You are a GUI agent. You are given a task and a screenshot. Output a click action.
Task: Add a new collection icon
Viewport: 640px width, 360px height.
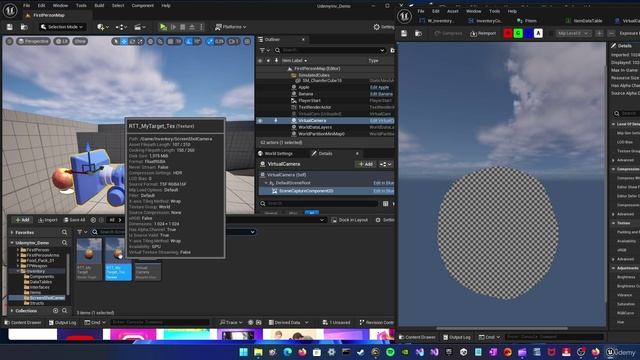[56, 311]
